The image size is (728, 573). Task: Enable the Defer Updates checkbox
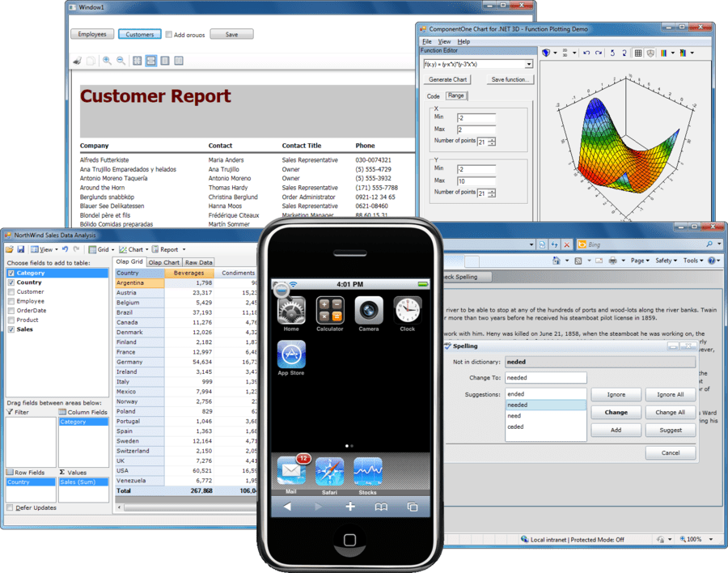pyautogui.click(x=10, y=508)
